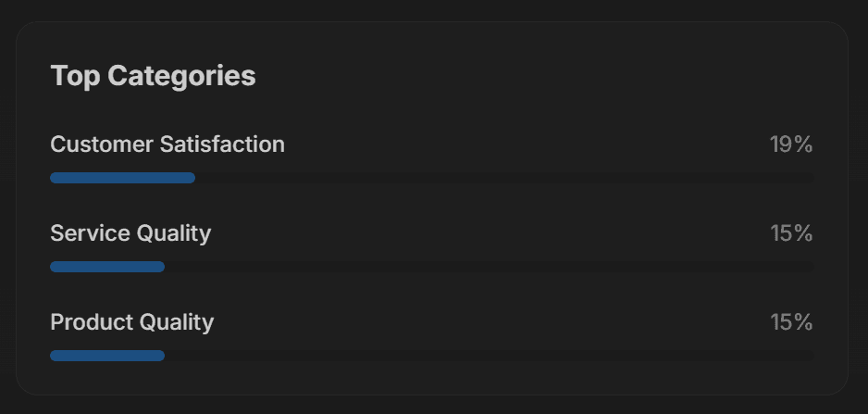This screenshot has height=414, width=868.
Task: Click the word "Customer" in the first row
Action: pyautogui.click(x=102, y=144)
